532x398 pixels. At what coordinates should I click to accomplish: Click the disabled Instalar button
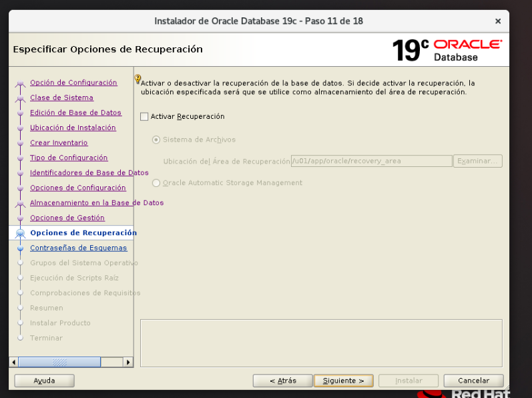pyautogui.click(x=409, y=381)
